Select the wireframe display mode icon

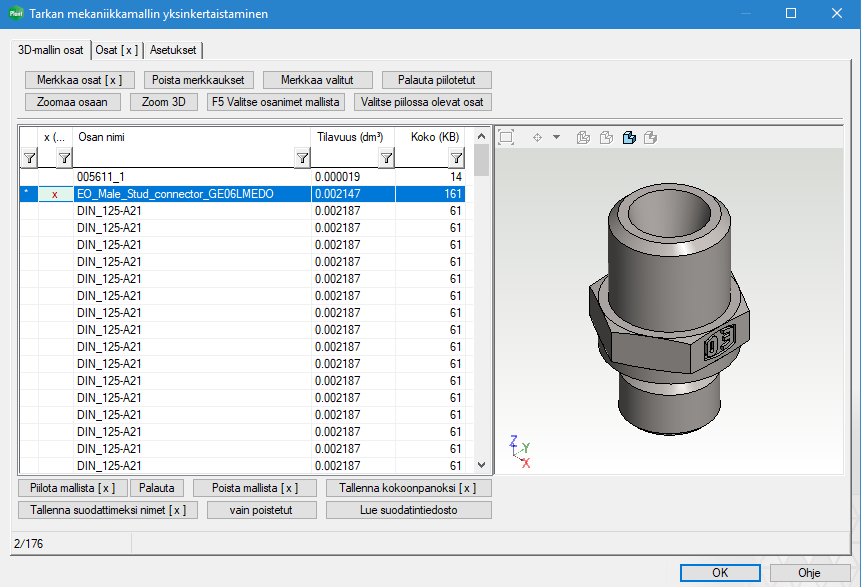(583, 137)
